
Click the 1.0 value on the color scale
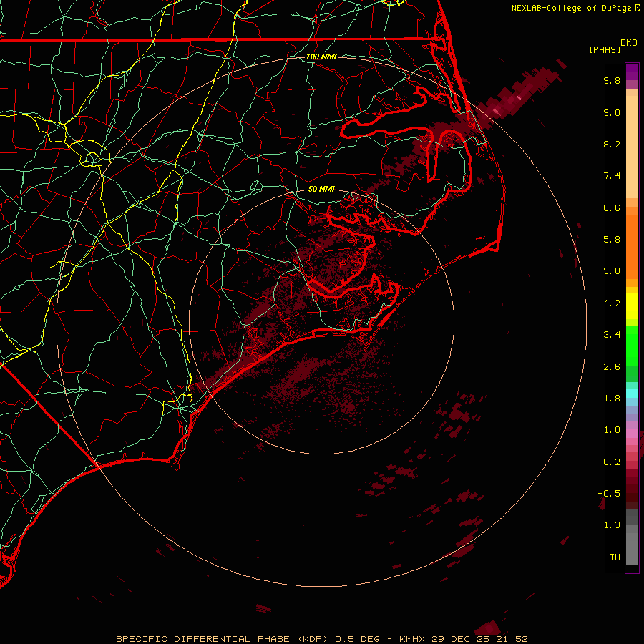tap(612, 430)
